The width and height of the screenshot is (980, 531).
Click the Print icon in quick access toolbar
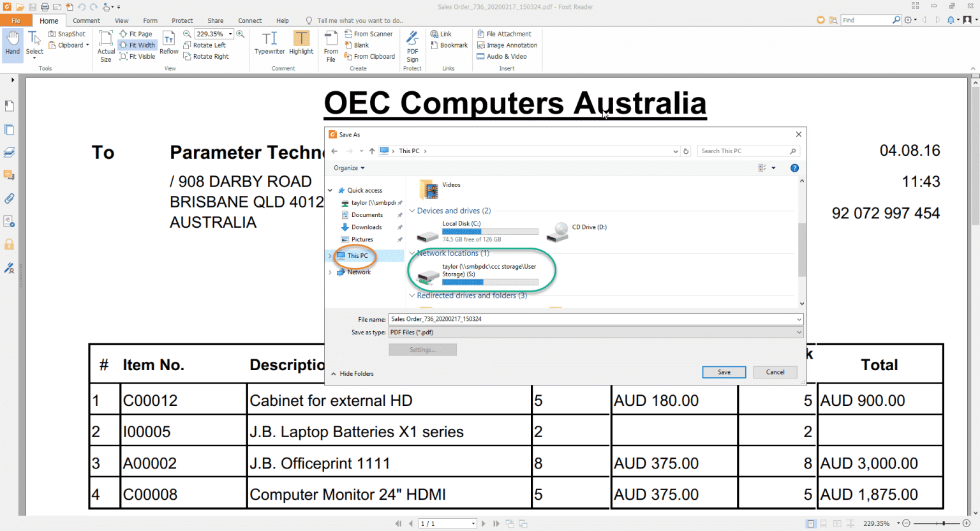45,6
